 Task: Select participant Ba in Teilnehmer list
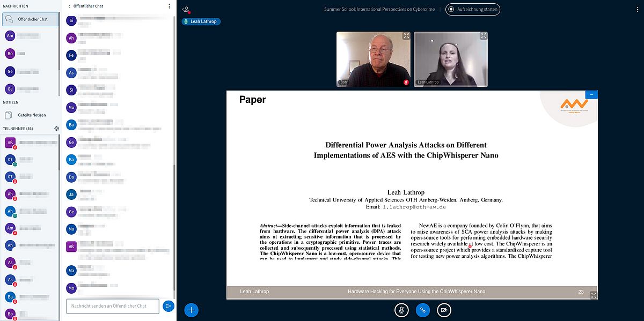[30, 296]
